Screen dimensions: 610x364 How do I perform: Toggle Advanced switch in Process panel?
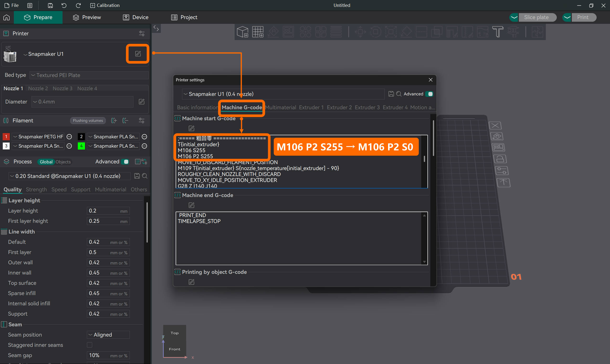click(x=126, y=162)
